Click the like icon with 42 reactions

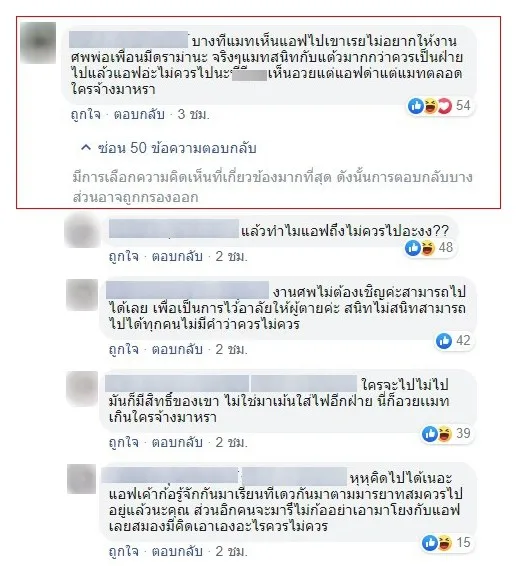pos(444,341)
